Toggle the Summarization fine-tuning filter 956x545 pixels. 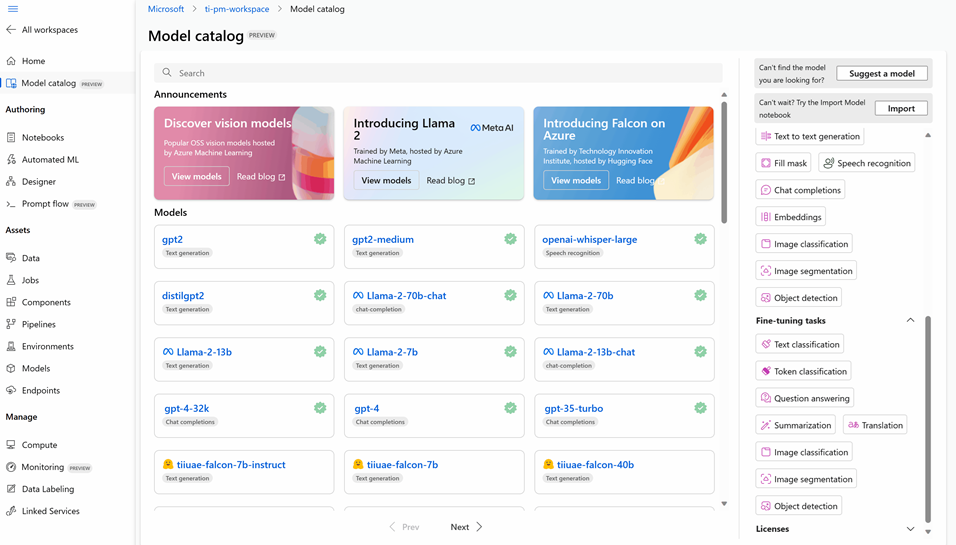[x=795, y=425]
